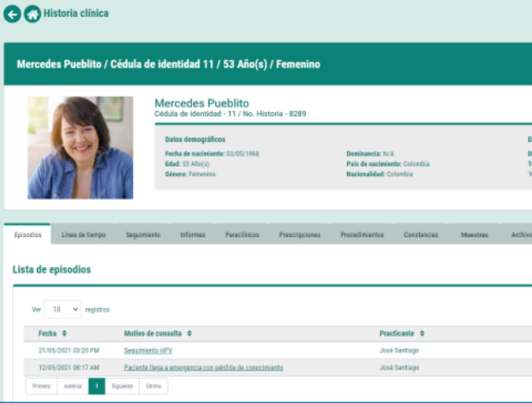This screenshot has height=403, width=532.
Task: Switch to Línea de tiempo tab
Action: coord(83,234)
